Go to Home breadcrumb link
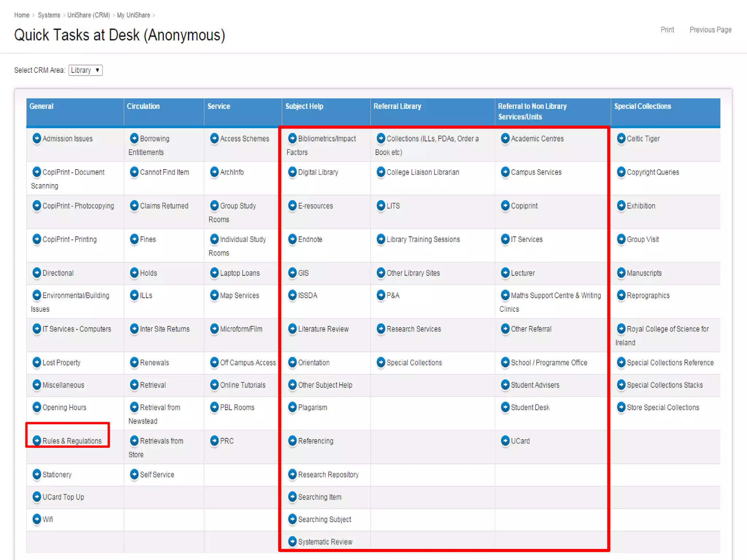The width and height of the screenshot is (747, 560). click(22, 15)
